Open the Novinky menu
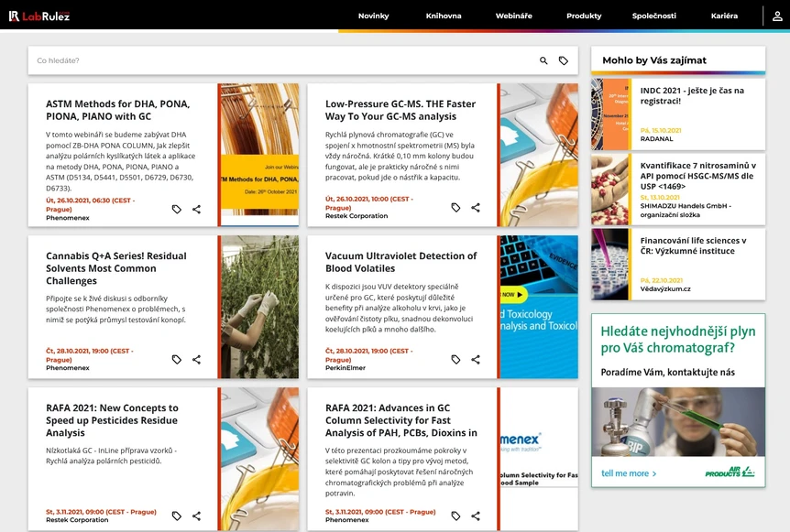790x532 pixels. [x=373, y=16]
